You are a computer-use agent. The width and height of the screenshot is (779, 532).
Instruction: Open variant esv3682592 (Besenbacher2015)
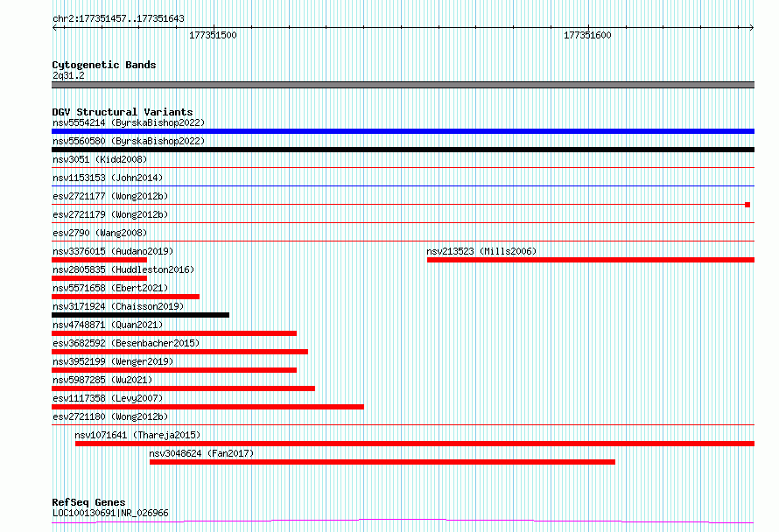tap(126, 343)
